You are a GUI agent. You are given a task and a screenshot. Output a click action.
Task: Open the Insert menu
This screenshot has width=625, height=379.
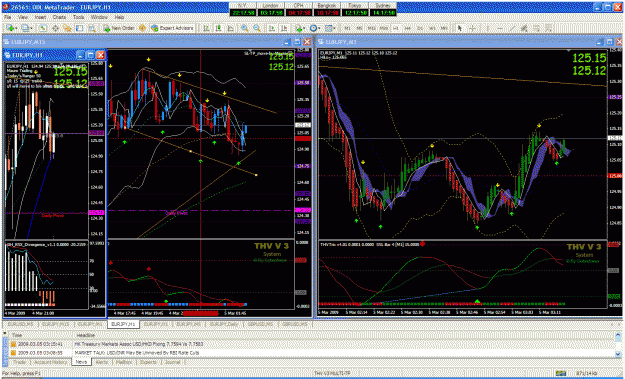coord(40,18)
